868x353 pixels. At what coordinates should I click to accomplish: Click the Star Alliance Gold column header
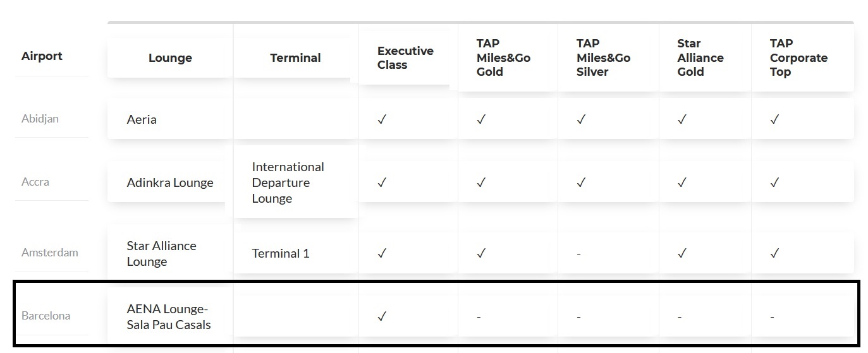(700, 58)
